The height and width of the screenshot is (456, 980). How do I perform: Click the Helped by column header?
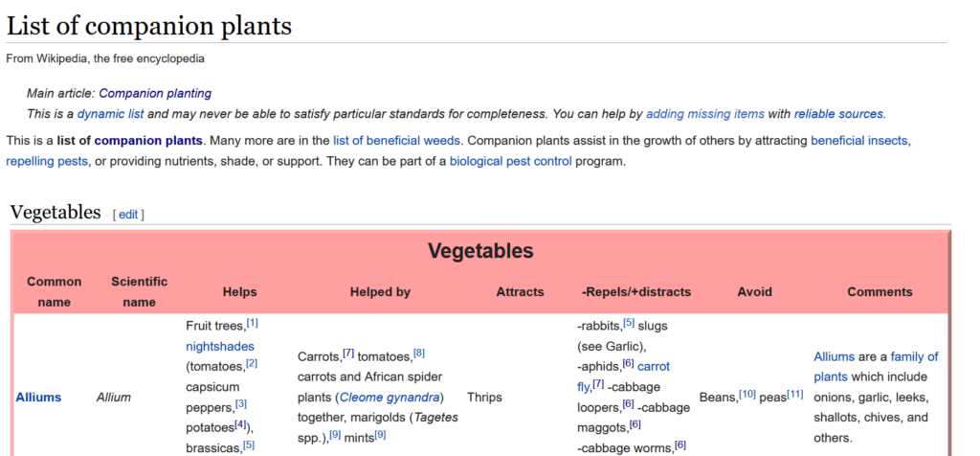pos(380,292)
